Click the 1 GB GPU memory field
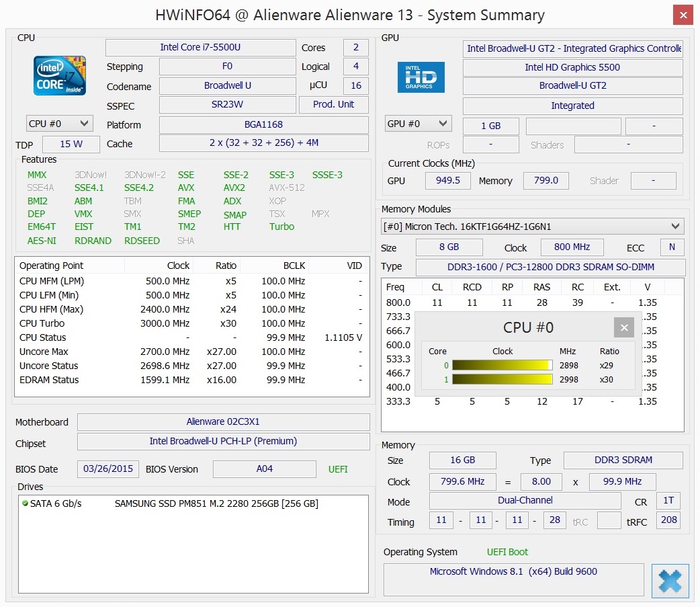The height and width of the screenshot is (607, 700). [x=491, y=126]
